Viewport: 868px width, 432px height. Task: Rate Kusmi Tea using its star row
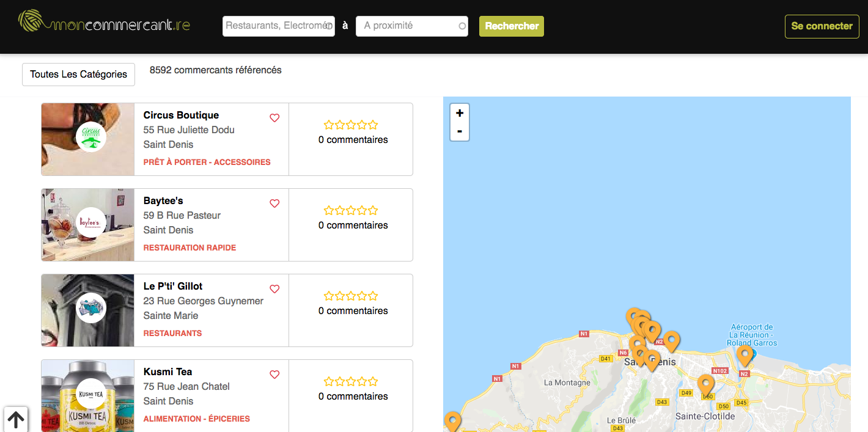pos(351,382)
